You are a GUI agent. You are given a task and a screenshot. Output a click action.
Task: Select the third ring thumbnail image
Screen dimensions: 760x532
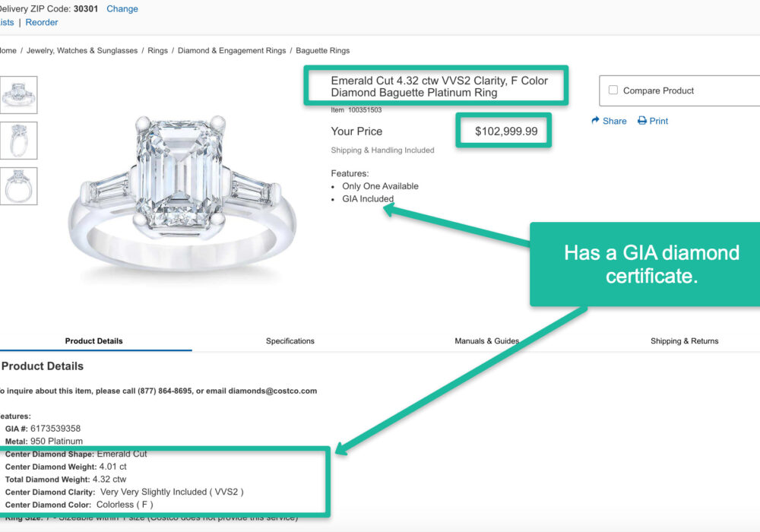coord(18,186)
